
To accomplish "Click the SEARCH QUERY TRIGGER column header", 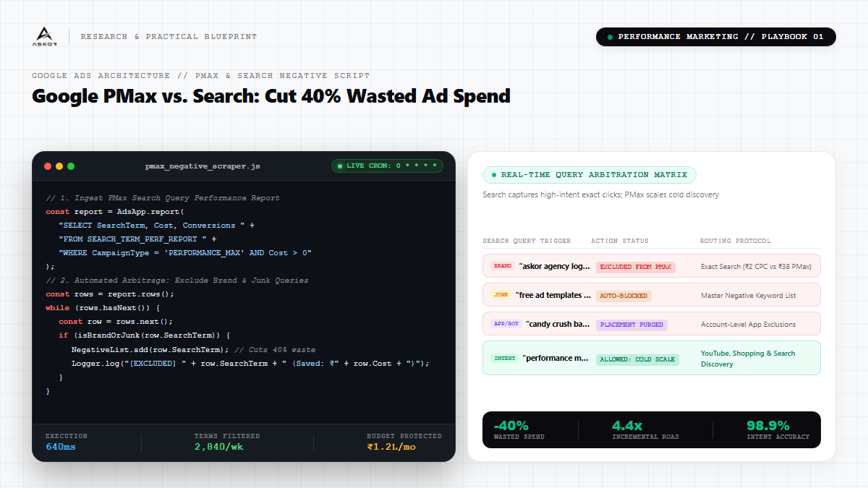I will click(x=527, y=241).
